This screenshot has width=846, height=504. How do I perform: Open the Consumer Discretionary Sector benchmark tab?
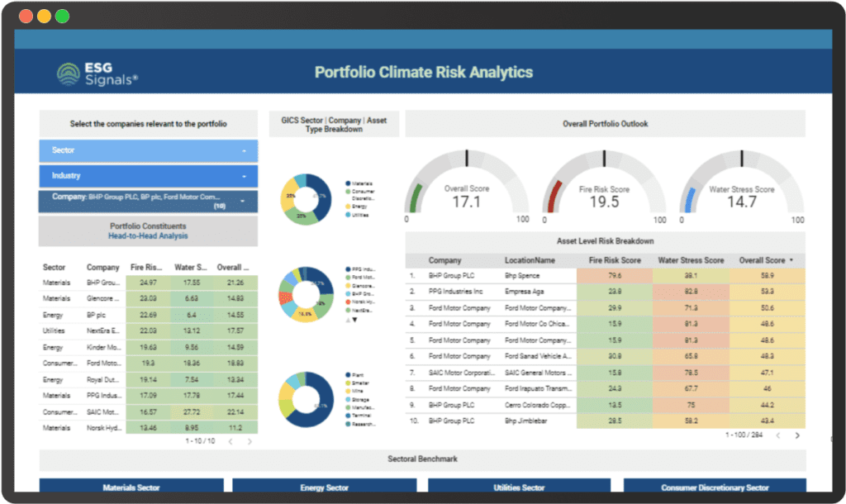coord(715,486)
